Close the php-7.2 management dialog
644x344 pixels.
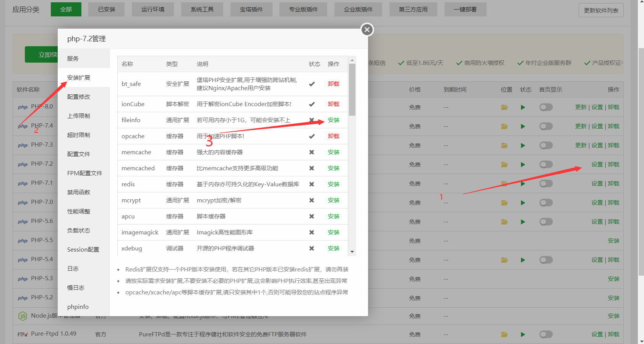pos(367,30)
